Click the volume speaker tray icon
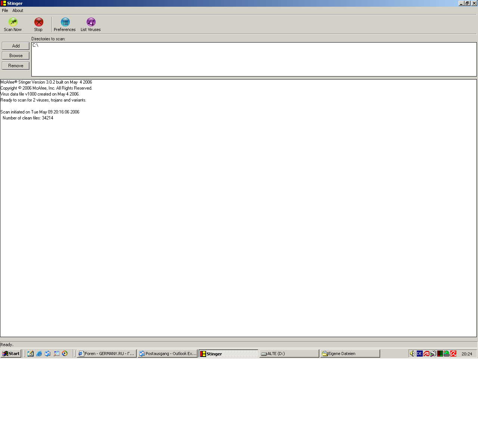This screenshot has width=478, height=448. (412, 354)
